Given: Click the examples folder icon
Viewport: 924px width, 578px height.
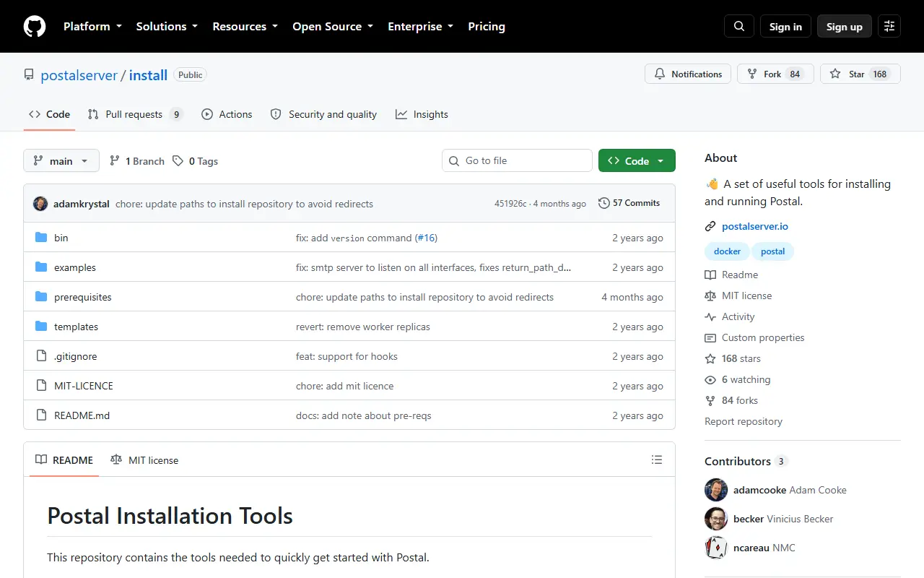Looking at the screenshot, I should tap(41, 267).
